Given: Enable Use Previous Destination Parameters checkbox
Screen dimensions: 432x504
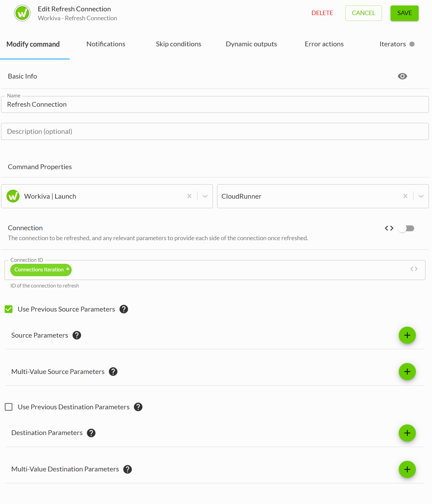Looking at the screenshot, I should coord(9,407).
